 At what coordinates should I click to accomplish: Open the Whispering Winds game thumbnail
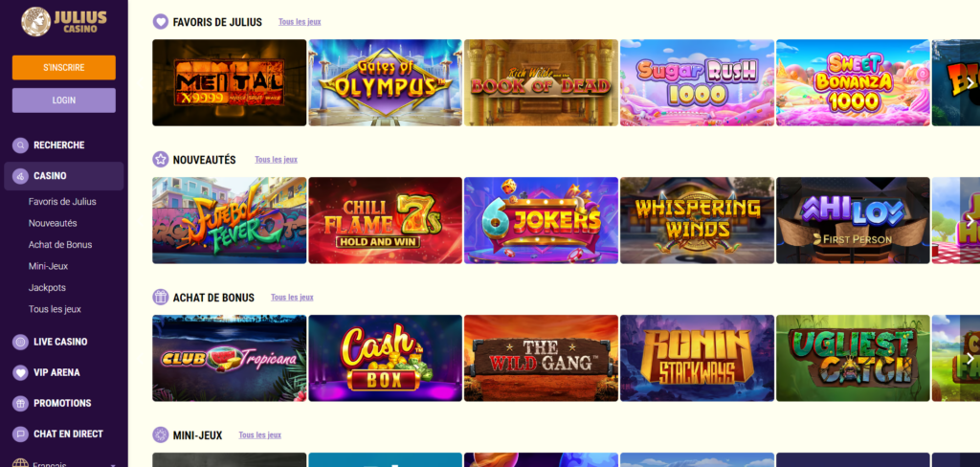coord(697,220)
